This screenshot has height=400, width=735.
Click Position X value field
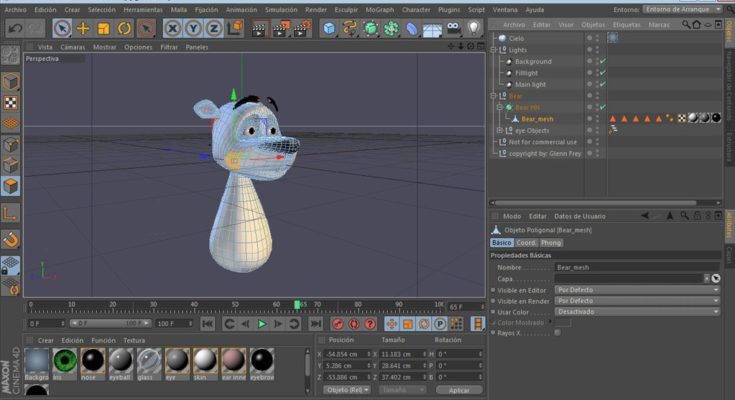347,354
